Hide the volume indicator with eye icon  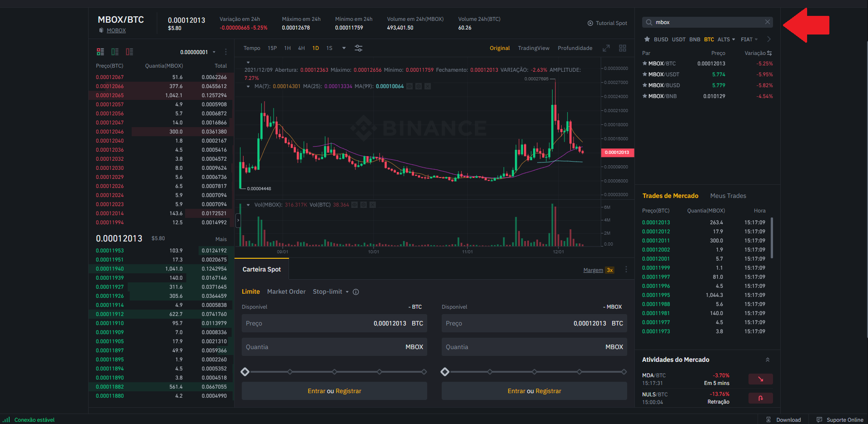pyautogui.click(x=354, y=205)
